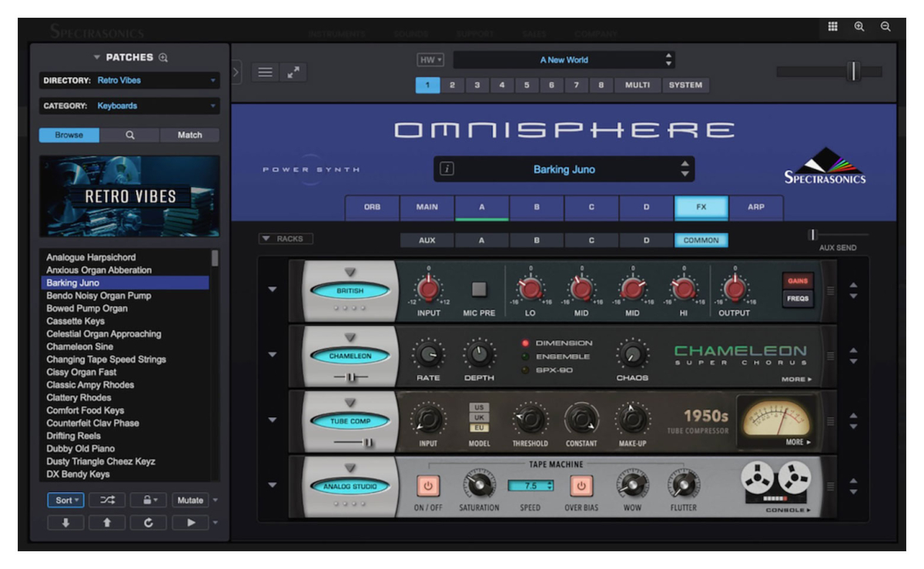Open the Category Keyboards dropdown
924x569 pixels.
coord(129,106)
